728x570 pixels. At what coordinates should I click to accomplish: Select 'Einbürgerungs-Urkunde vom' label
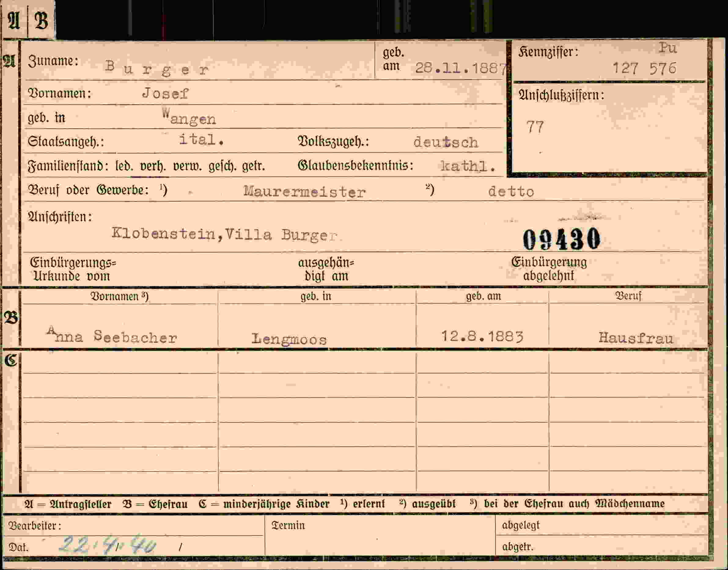pyautogui.click(x=73, y=269)
